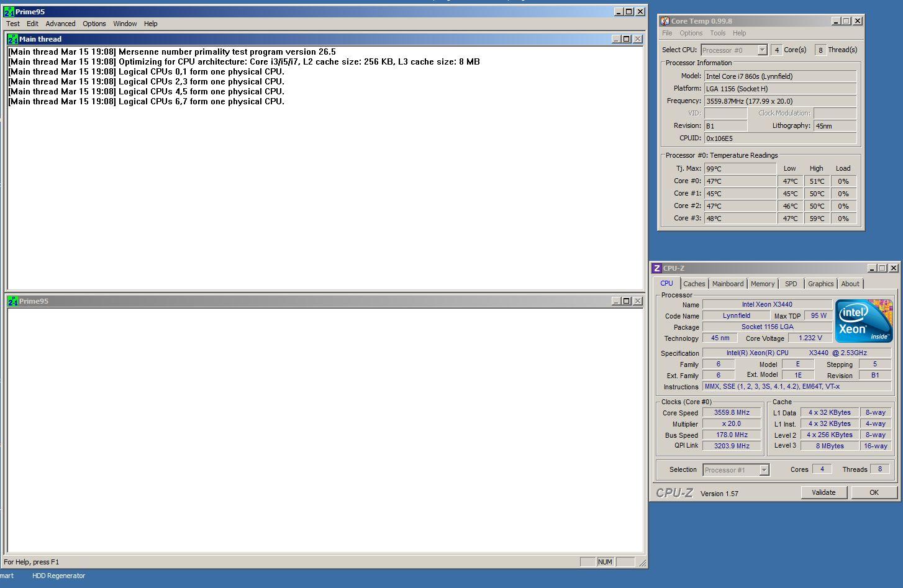This screenshot has width=903, height=588.
Task: Click the CPUID 0x106E5 field
Action: point(780,138)
